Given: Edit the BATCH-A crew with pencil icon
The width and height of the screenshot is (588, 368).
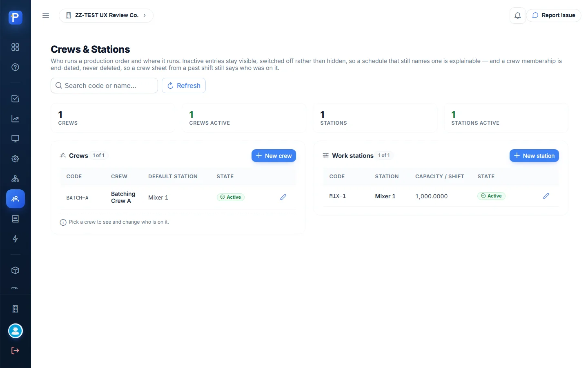Looking at the screenshot, I should click(x=283, y=197).
